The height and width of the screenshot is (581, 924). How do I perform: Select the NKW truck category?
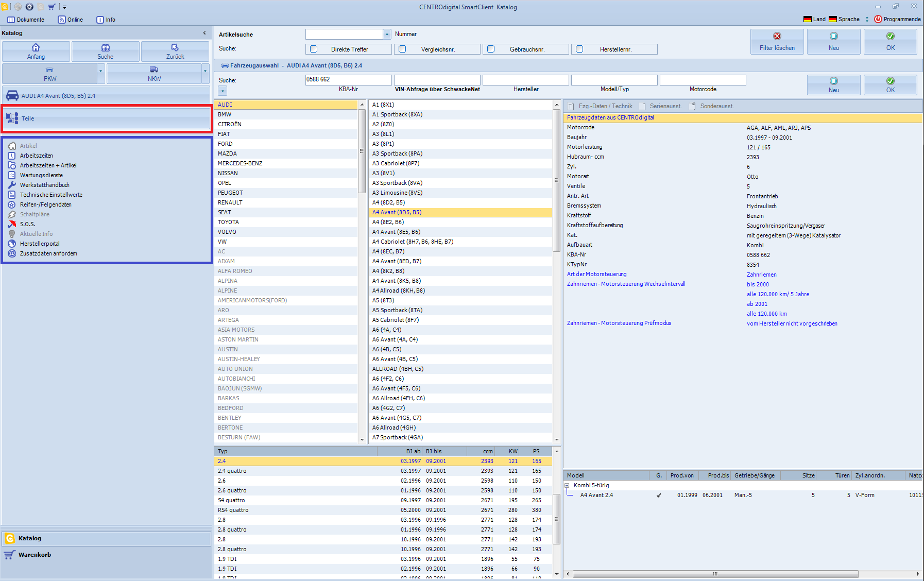tap(154, 74)
